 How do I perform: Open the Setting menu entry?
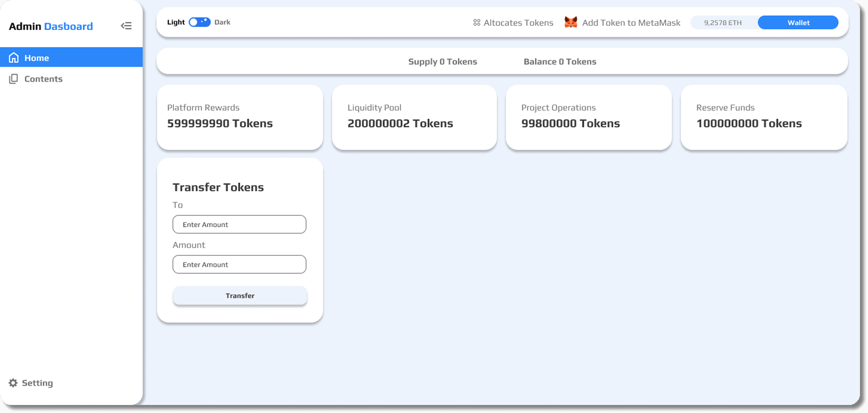click(x=37, y=383)
